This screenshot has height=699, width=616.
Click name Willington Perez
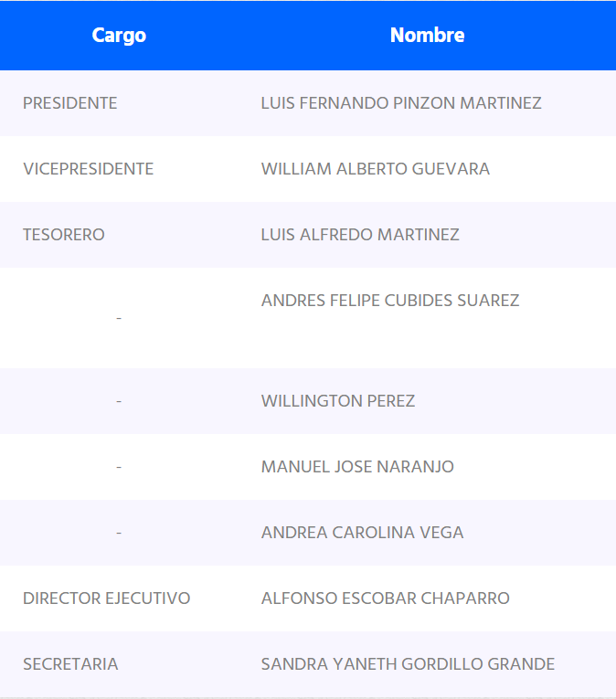338,401
